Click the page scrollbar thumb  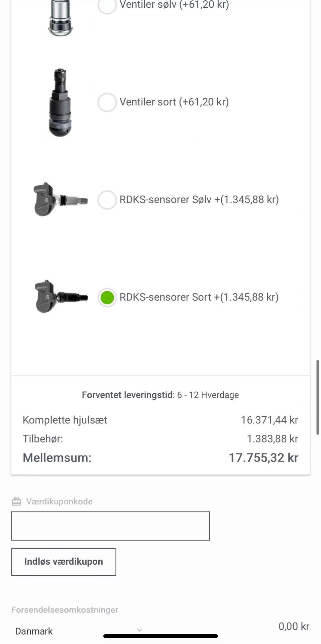(317, 397)
